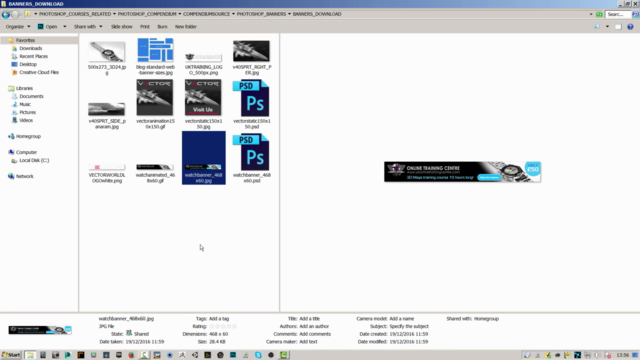Create a New folder
Image resolution: width=640 pixels, height=360 pixels.
click(186, 27)
